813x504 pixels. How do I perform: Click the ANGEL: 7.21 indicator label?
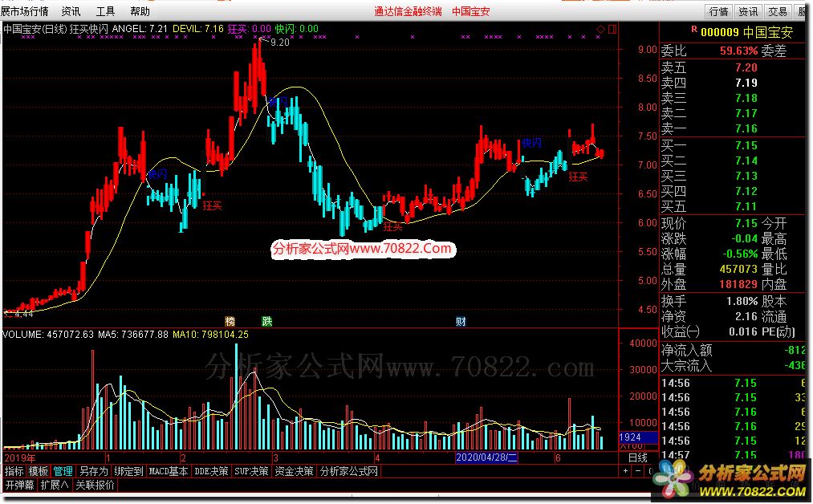[140, 29]
